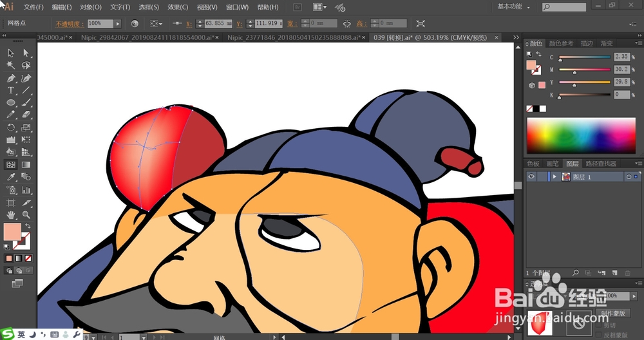Open the Layers panel flyout menu
This screenshot has width=644, height=340.
638,164
